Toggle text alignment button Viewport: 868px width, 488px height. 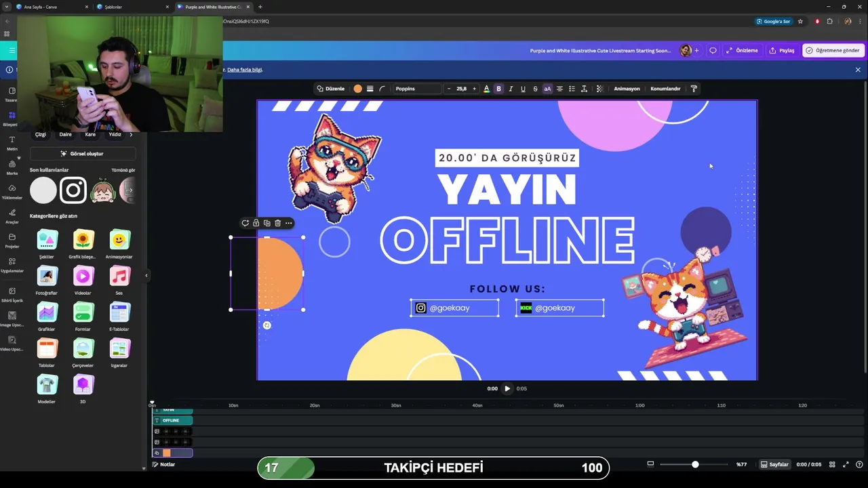coord(559,89)
